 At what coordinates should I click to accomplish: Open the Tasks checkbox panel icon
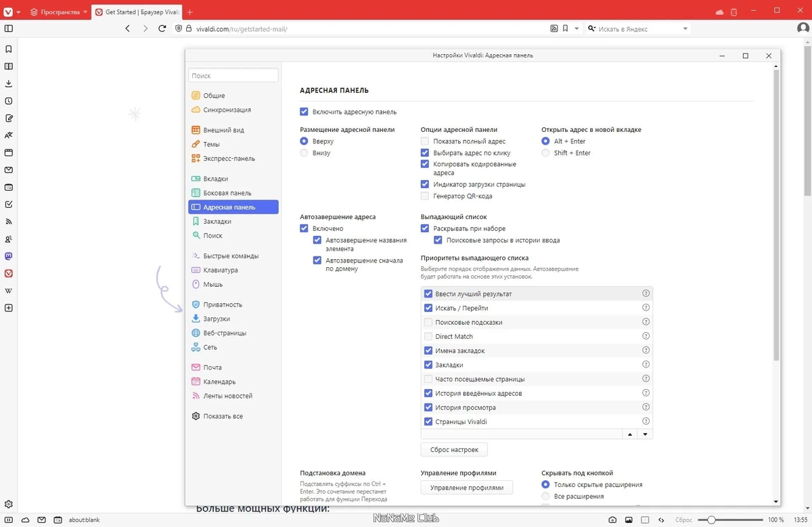tap(9, 204)
